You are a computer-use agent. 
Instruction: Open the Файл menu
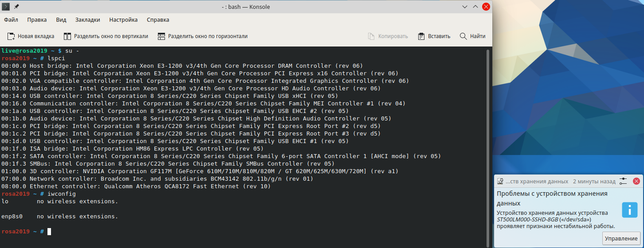pyautogui.click(x=11, y=20)
